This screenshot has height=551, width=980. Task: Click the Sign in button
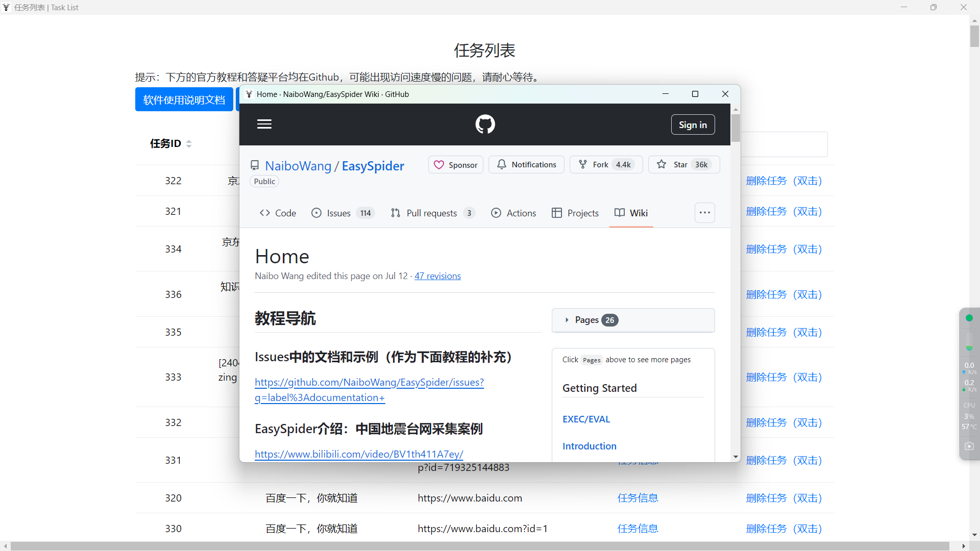pos(693,124)
